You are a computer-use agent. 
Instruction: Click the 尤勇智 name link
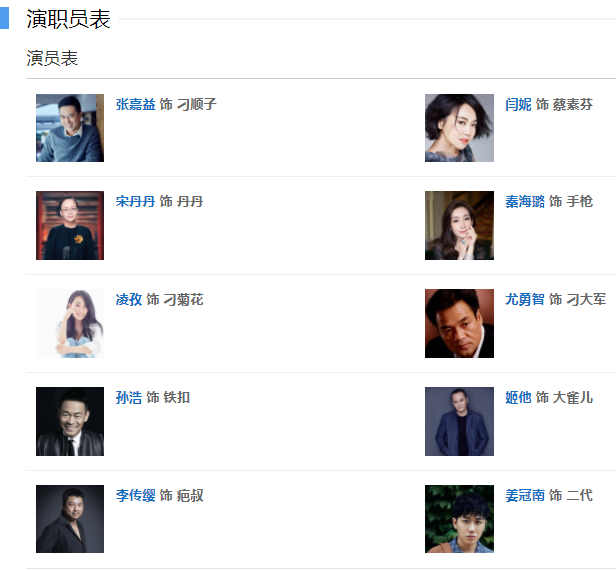[525, 300]
